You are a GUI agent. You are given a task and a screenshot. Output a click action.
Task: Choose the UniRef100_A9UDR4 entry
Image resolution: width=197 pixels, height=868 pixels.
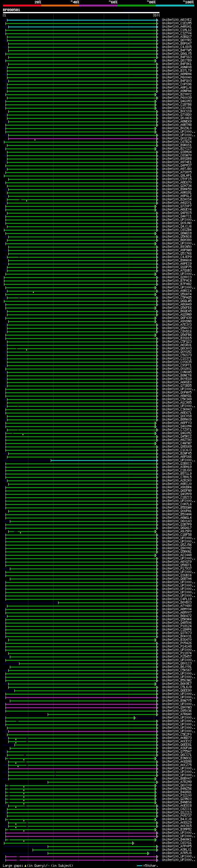pos(177,487)
